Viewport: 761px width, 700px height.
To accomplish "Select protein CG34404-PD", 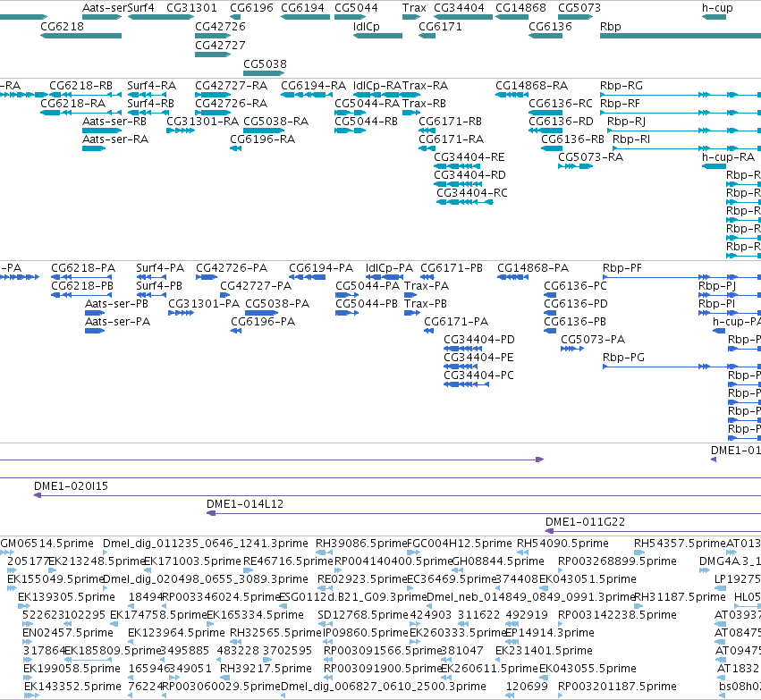I will [462, 349].
